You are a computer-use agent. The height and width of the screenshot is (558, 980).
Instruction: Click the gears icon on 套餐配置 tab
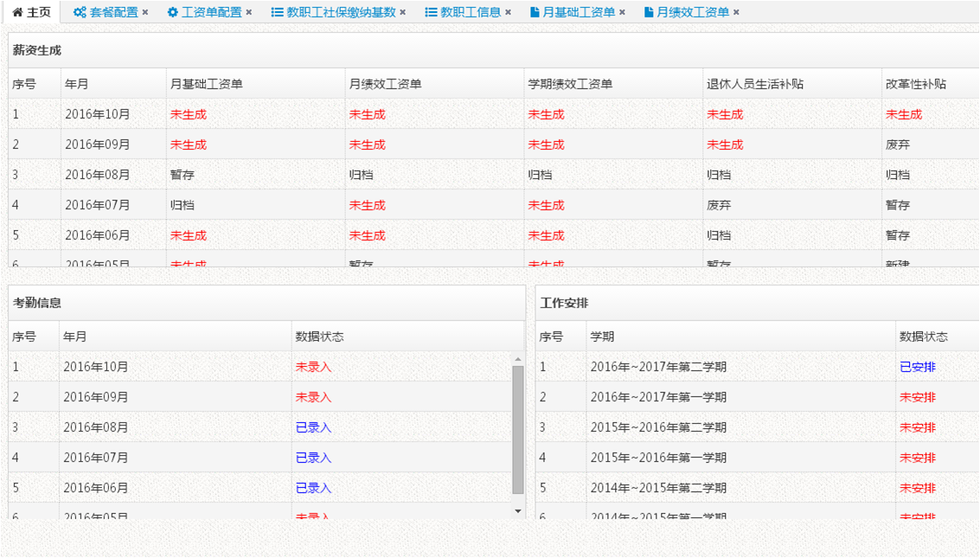[80, 13]
